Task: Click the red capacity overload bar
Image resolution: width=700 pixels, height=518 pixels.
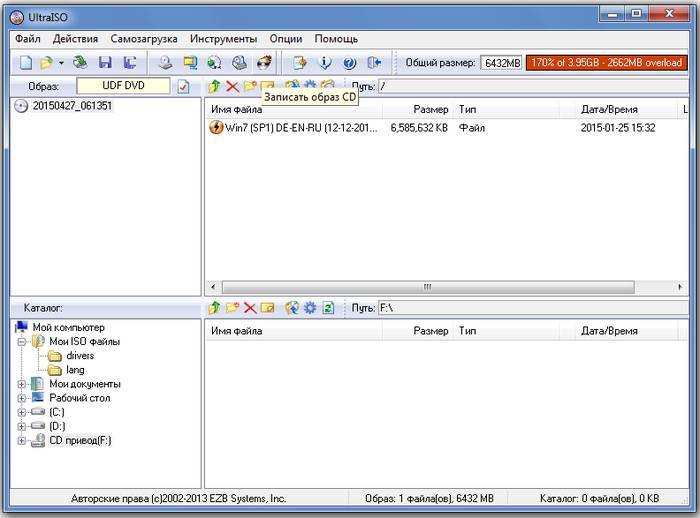Action: pos(607,63)
